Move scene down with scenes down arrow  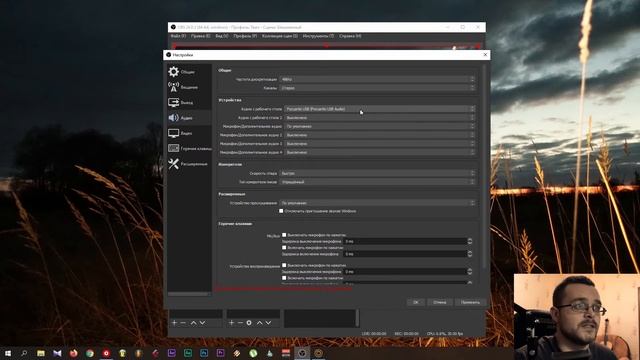[x=202, y=323]
